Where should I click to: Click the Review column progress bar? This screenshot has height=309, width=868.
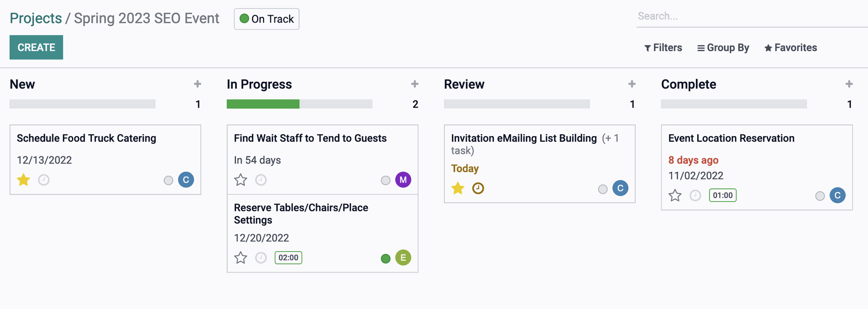point(517,104)
